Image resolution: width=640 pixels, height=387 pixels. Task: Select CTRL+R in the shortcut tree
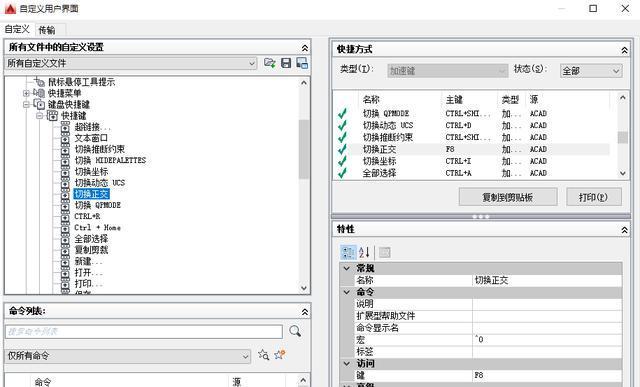87,216
